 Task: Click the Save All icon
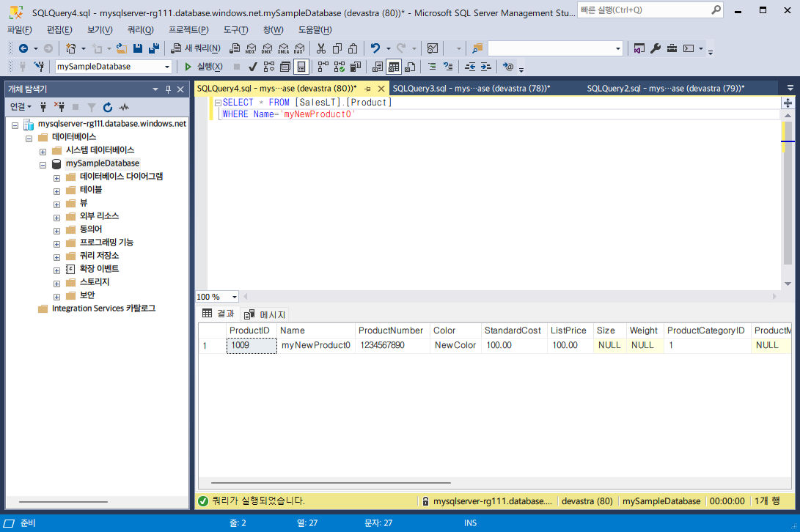[153, 48]
